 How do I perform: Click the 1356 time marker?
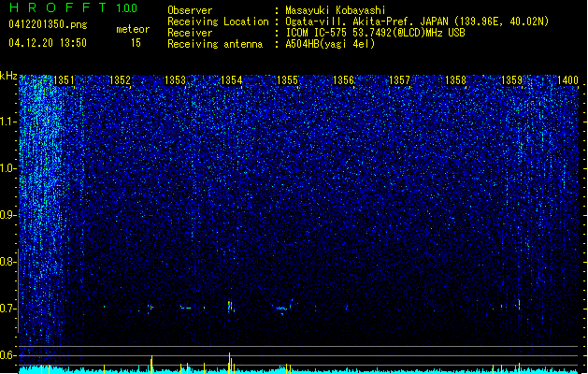(343, 79)
